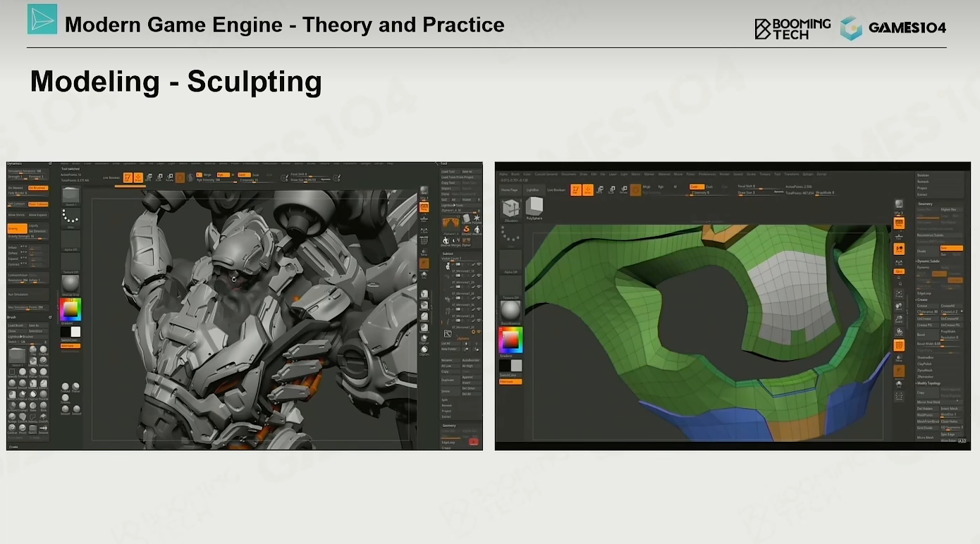Toggle the On Brushed button in Dynamics
The width and height of the screenshot is (980, 544).
coord(38,188)
